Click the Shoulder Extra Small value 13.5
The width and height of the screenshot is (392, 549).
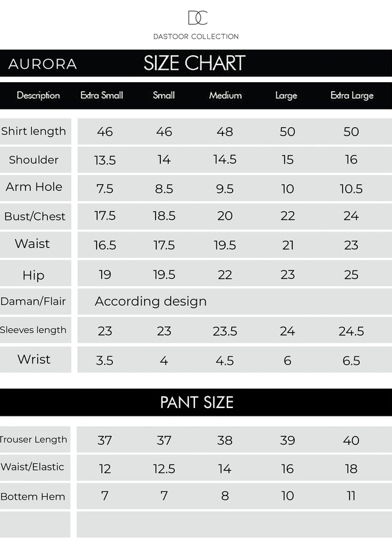[x=105, y=160]
